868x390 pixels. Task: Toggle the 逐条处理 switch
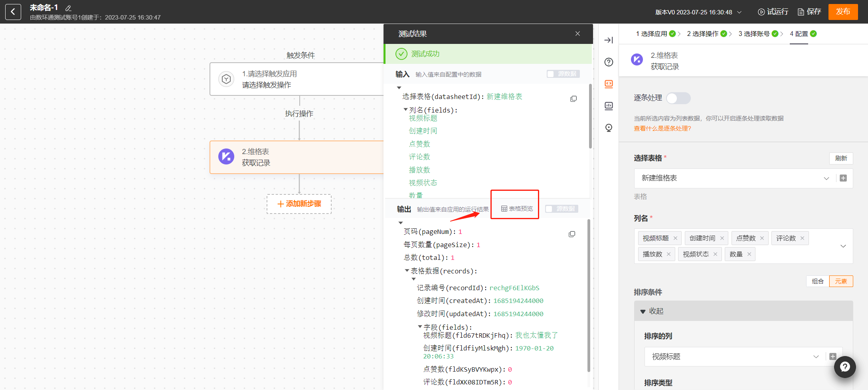click(678, 98)
